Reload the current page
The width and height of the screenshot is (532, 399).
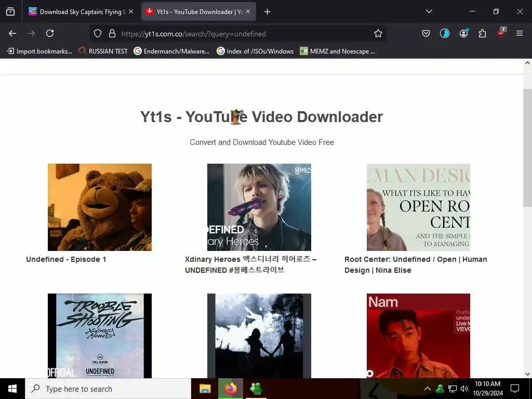pos(50,33)
